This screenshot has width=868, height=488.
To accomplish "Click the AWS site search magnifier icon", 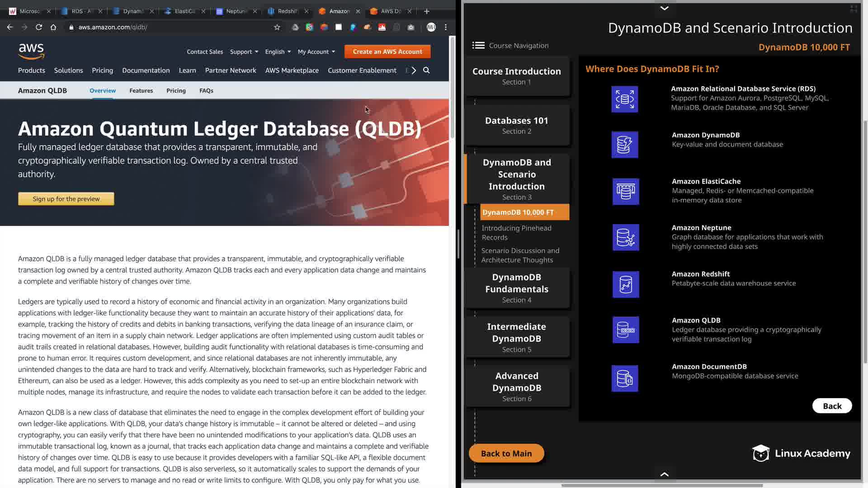I will 426,70.
